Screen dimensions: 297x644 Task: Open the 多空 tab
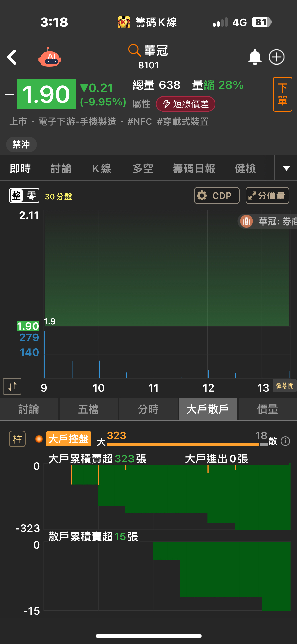point(143,168)
